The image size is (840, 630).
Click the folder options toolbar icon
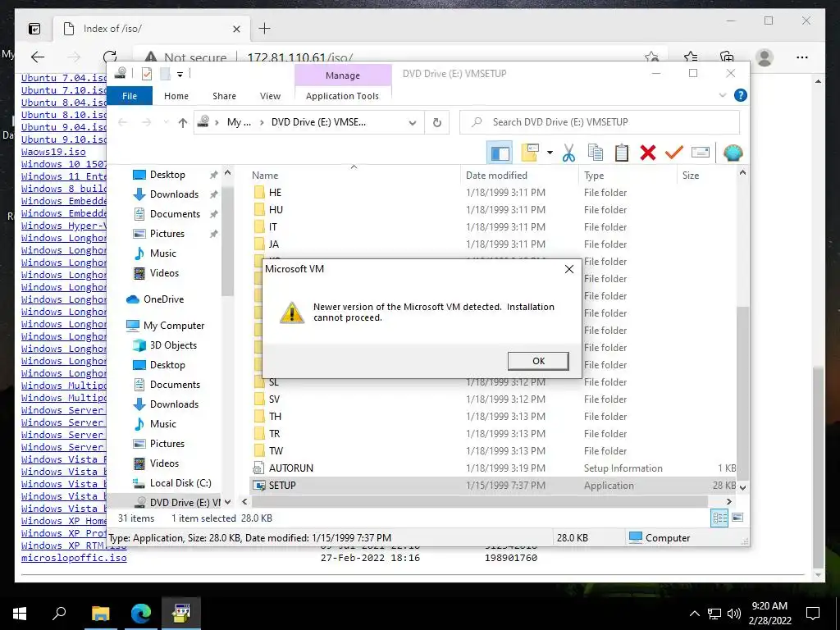530,153
